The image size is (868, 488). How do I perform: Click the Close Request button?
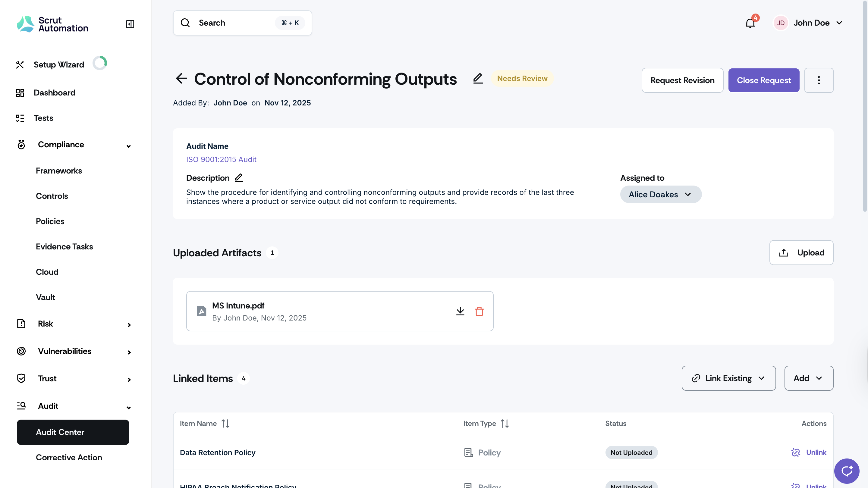pos(763,80)
